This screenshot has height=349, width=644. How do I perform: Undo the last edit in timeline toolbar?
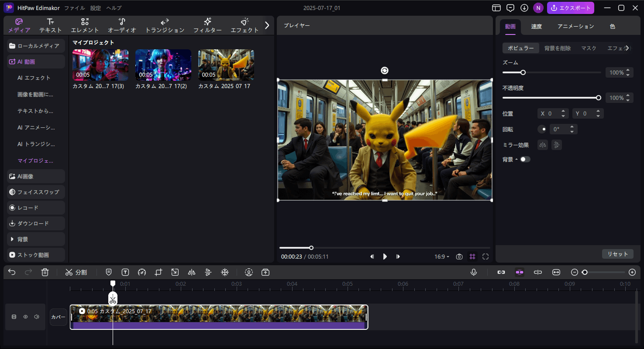coord(12,272)
